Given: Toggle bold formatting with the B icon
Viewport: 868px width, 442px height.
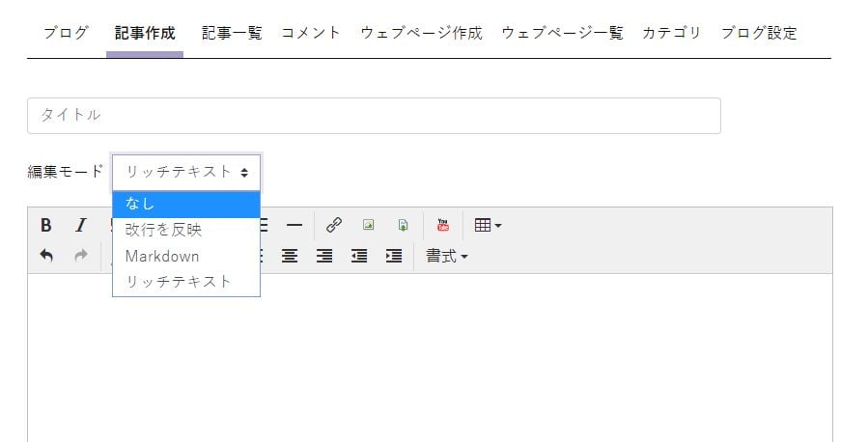Looking at the screenshot, I should [46, 225].
